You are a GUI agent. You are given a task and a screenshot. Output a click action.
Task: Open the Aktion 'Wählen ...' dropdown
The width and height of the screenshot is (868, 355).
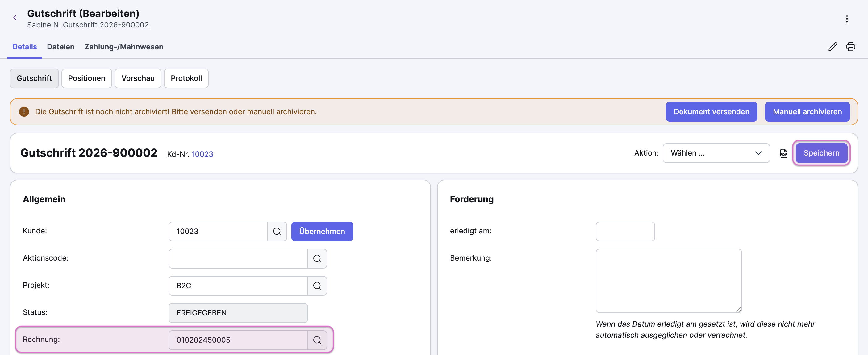pyautogui.click(x=716, y=153)
